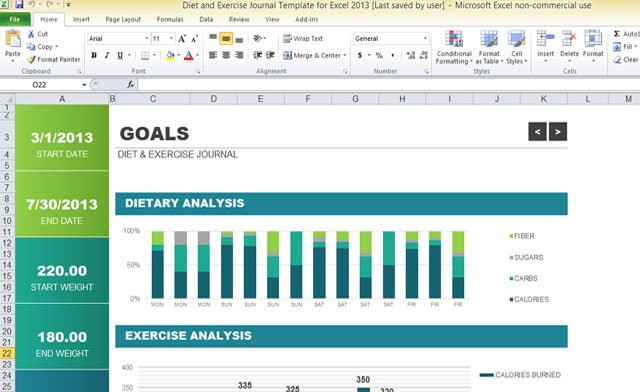Viewport: 640px width, 392px height.
Task: Open the Formulas ribbon tab
Action: 170,19
